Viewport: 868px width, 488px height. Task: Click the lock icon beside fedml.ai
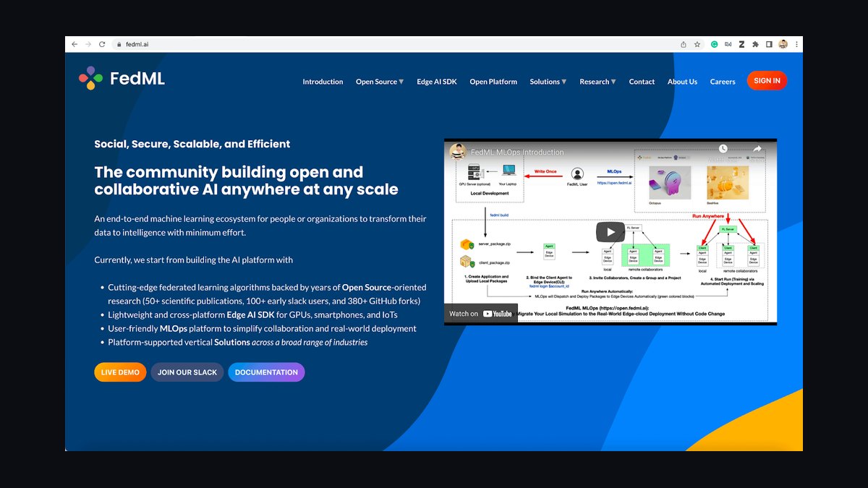(x=119, y=44)
